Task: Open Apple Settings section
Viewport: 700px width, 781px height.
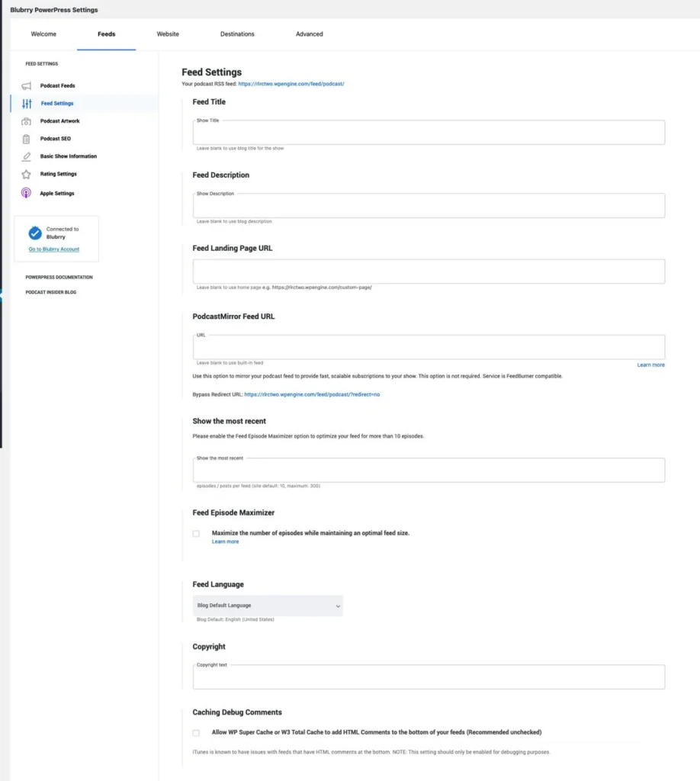Action: (57, 193)
